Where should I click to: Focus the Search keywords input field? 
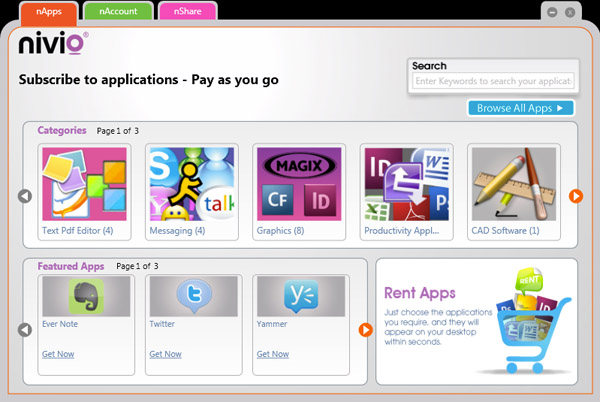(x=493, y=81)
